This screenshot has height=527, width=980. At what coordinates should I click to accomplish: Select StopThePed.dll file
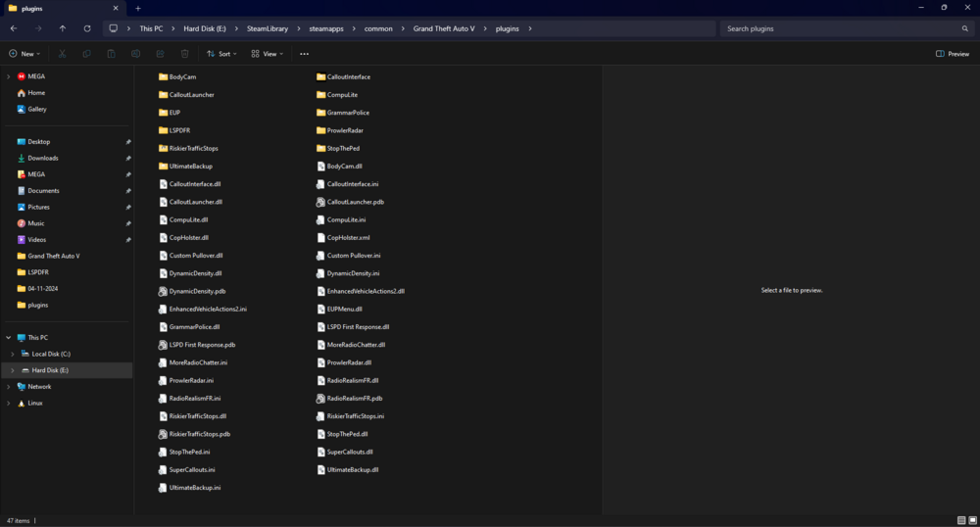click(x=342, y=434)
